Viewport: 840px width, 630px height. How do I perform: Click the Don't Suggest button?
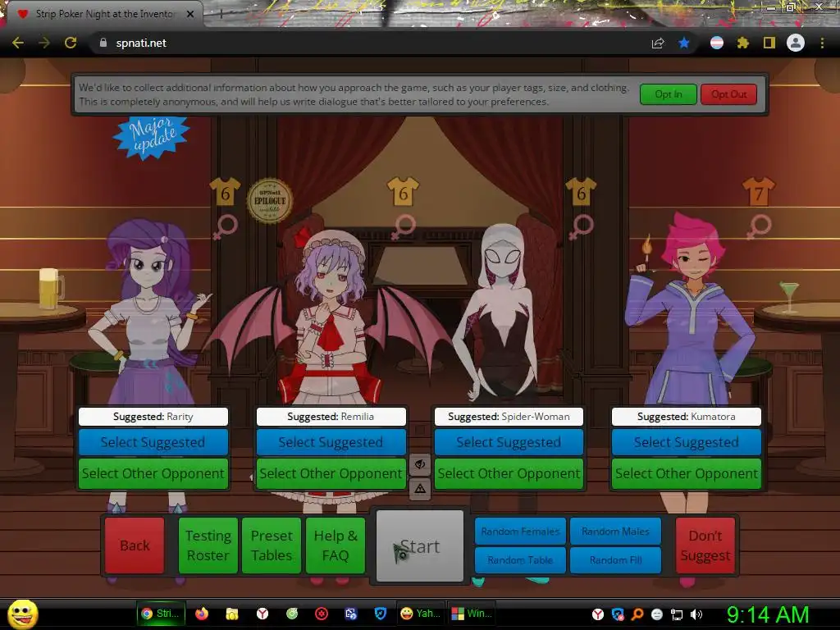[x=705, y=546]
